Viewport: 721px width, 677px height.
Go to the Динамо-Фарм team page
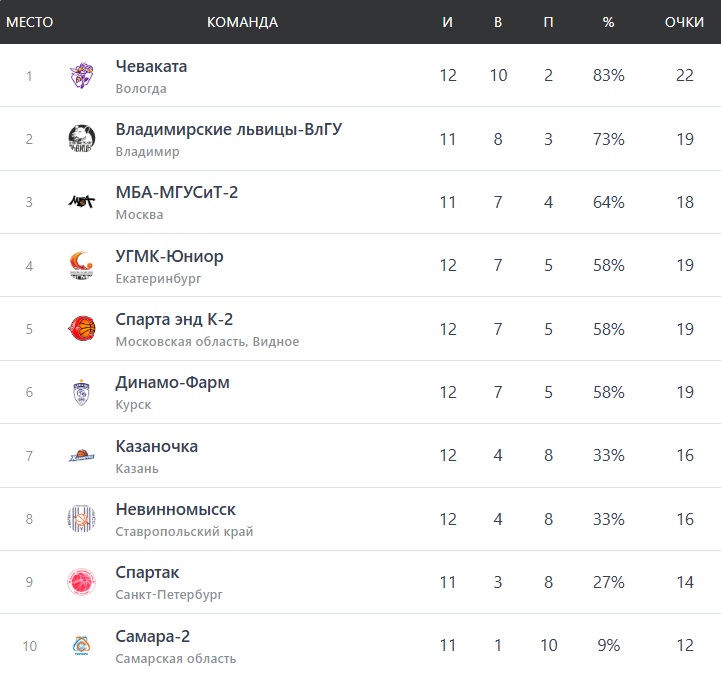click(x=172, y=383)
